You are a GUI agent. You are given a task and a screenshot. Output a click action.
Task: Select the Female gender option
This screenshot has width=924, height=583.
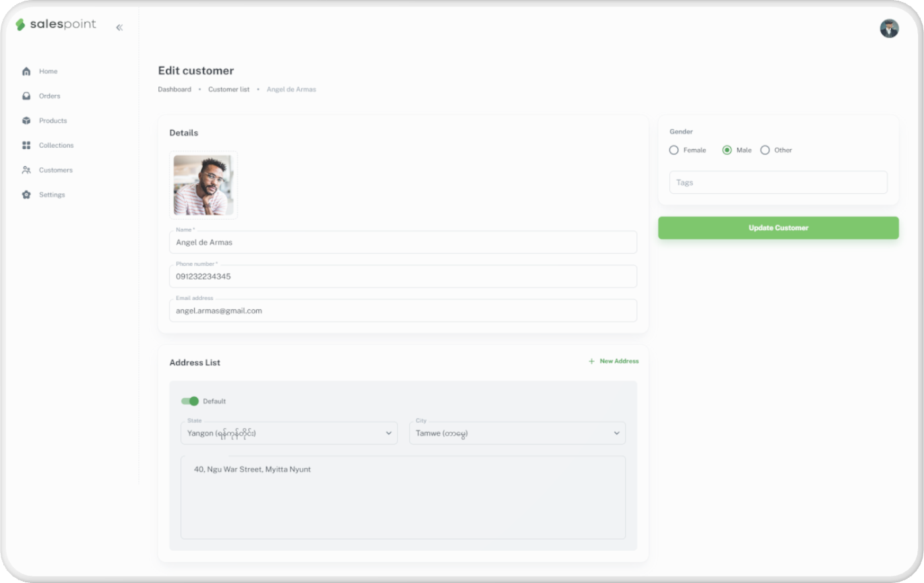(x=674, y=150)
